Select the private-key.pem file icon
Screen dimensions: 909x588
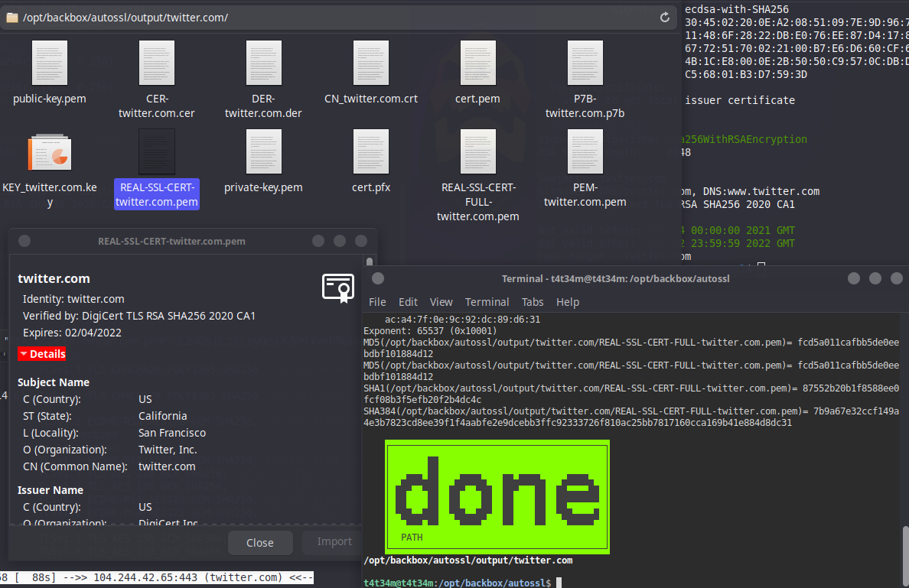click(264, 151)
